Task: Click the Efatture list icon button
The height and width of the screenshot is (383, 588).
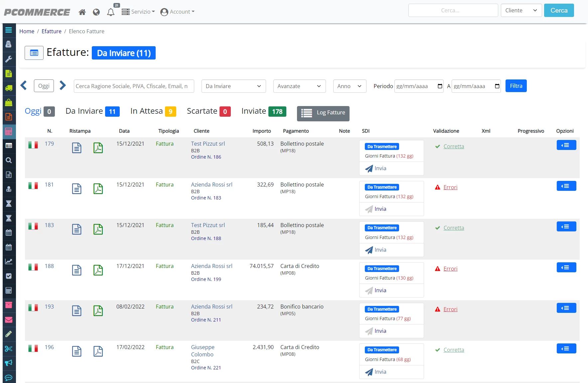Action: [34, 53]
